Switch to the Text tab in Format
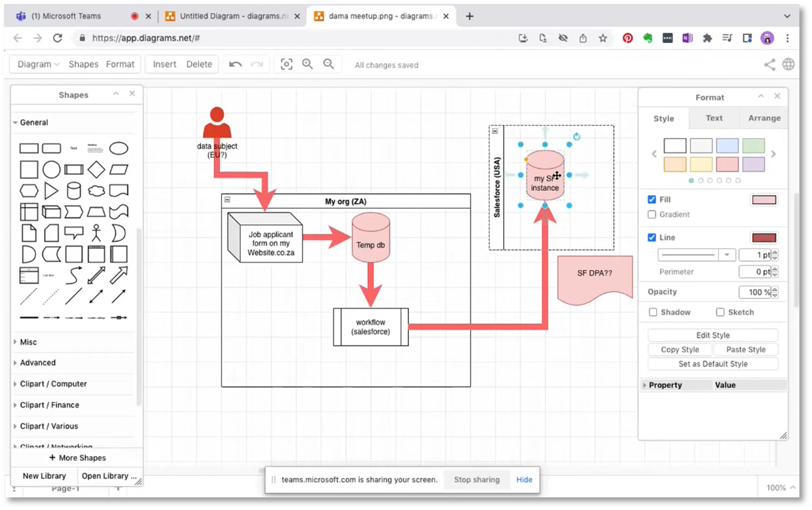The width and height of the screenshot is (812, 510). (x=714, y=118)
